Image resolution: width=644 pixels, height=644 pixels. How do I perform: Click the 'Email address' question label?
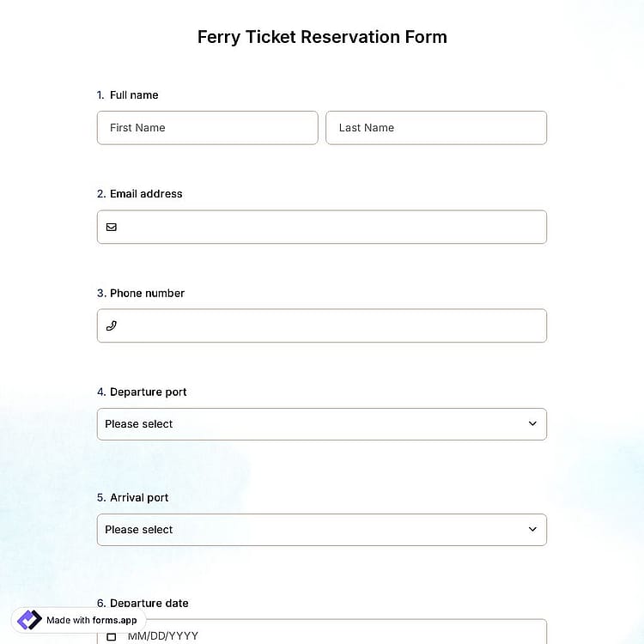point(146,194)
